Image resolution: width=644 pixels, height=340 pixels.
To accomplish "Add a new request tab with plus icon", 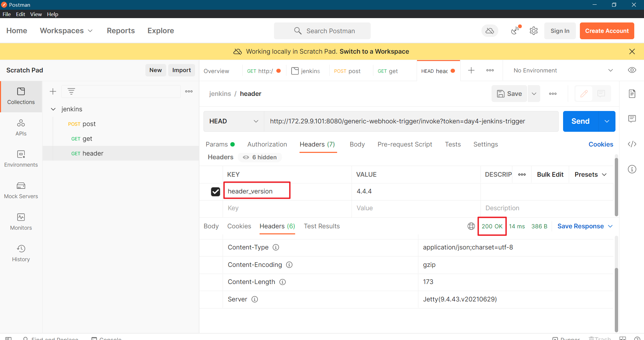I will click(x=471, y=70).
